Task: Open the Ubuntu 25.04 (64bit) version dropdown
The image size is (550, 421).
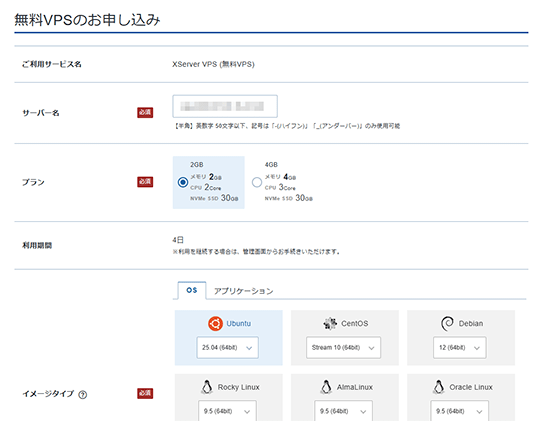Action: point(227,348)
